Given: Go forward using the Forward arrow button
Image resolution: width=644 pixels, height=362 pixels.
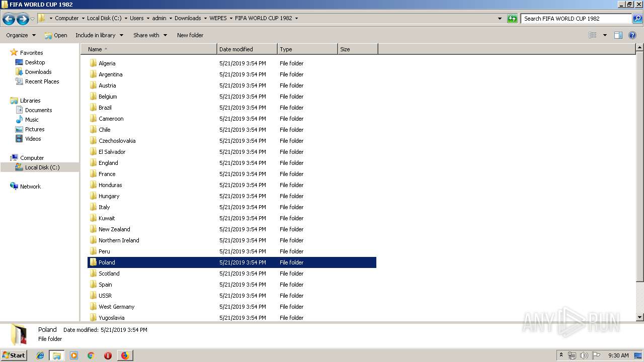Looking at the screenshot, I should point(23,19).
